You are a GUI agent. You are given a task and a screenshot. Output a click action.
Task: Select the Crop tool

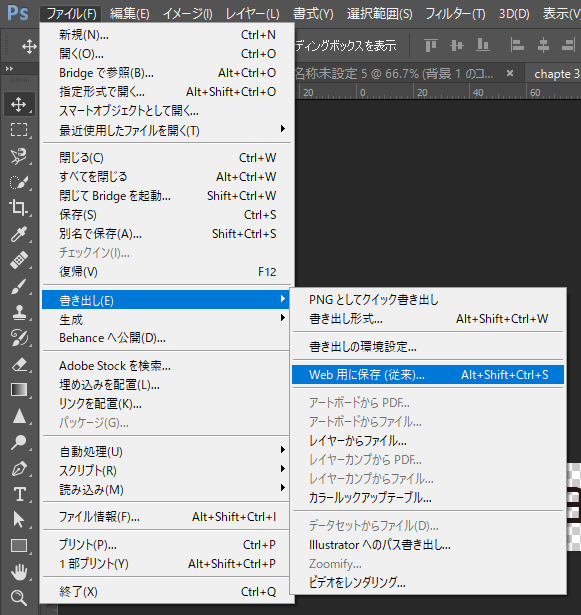click(x=19, y=207)
